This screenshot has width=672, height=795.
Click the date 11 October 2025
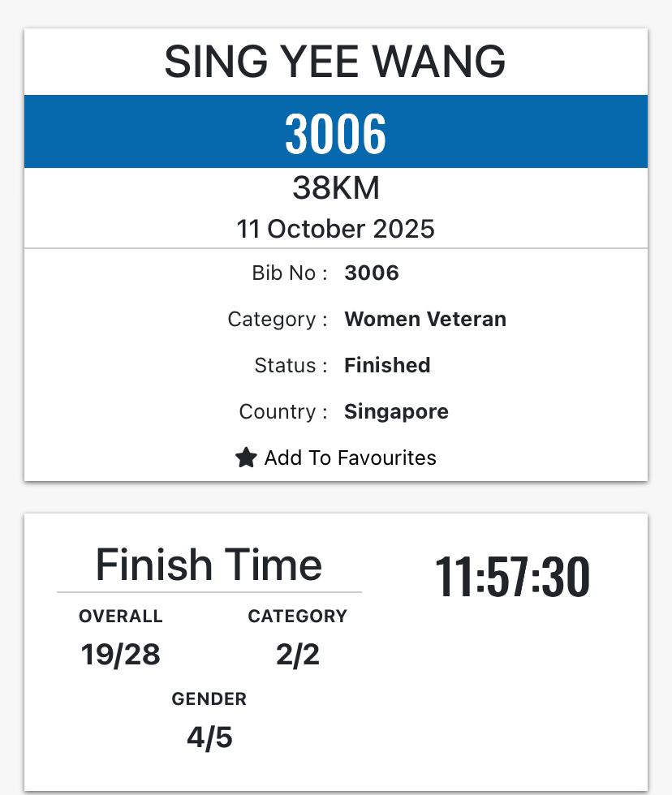click(x=335, y=229)
